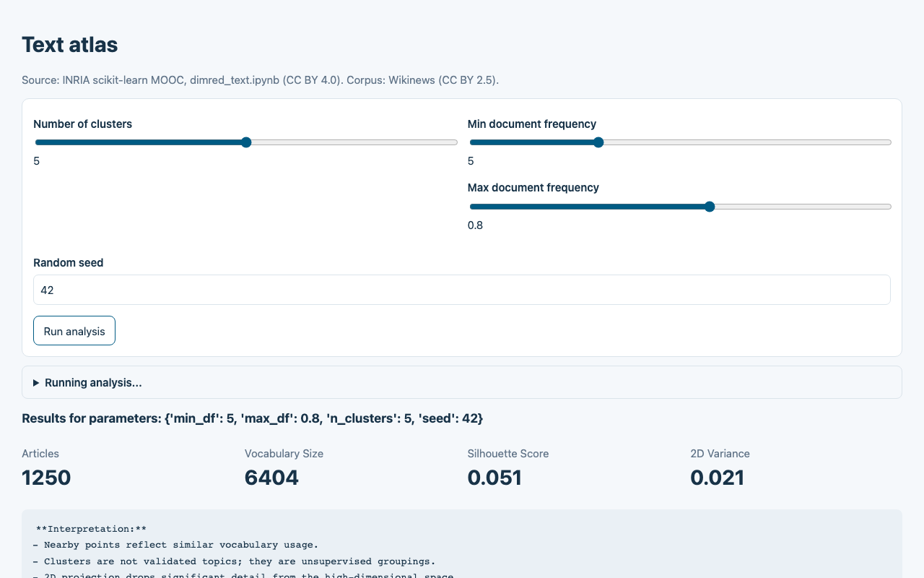The width and height of the screenshot is (924, 578).
Task: Click the Silhouette Score label
Action: point(508,454)
